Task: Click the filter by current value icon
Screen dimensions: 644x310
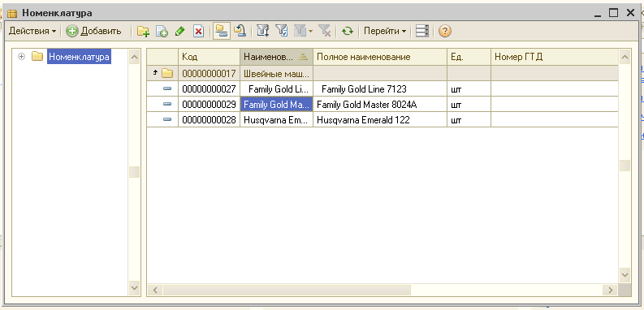Action: coord(282,31)
